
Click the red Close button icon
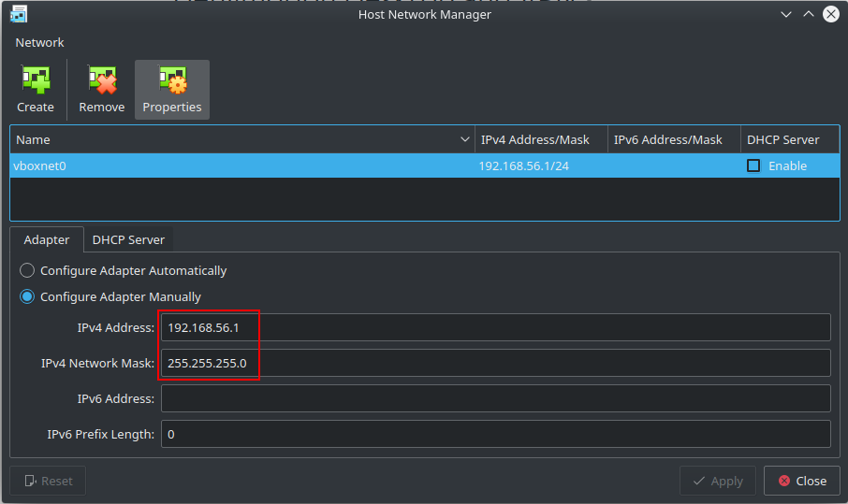point(784,481)
